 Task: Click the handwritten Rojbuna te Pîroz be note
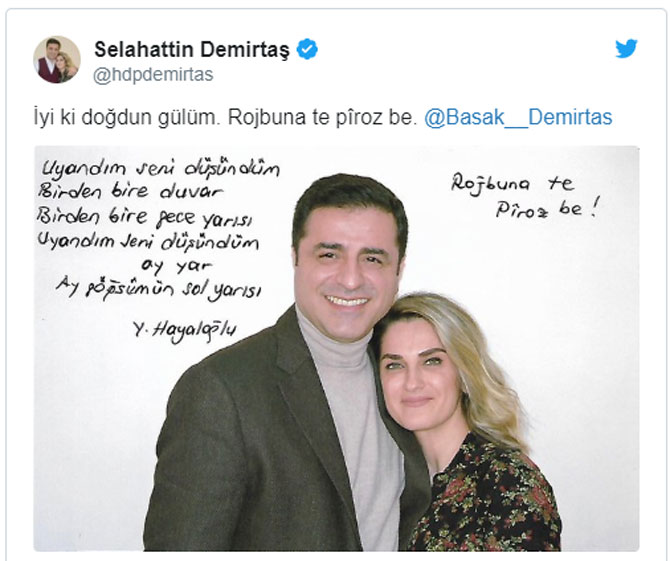(526, 195)
